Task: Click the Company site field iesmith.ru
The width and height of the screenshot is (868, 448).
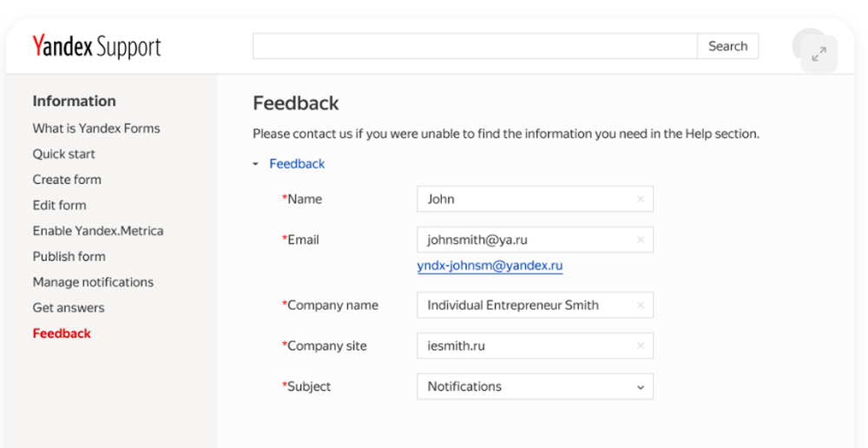Action: click(x=536, y=346)
